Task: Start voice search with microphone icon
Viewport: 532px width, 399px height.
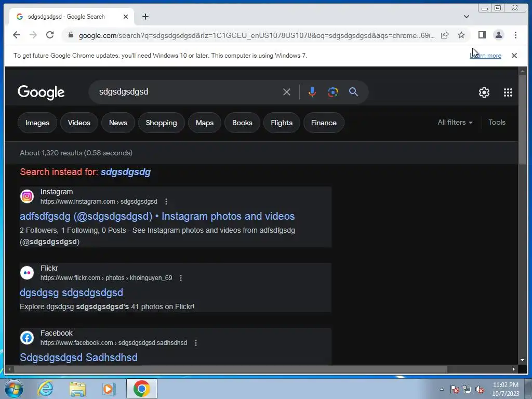Action: [312, 92]
